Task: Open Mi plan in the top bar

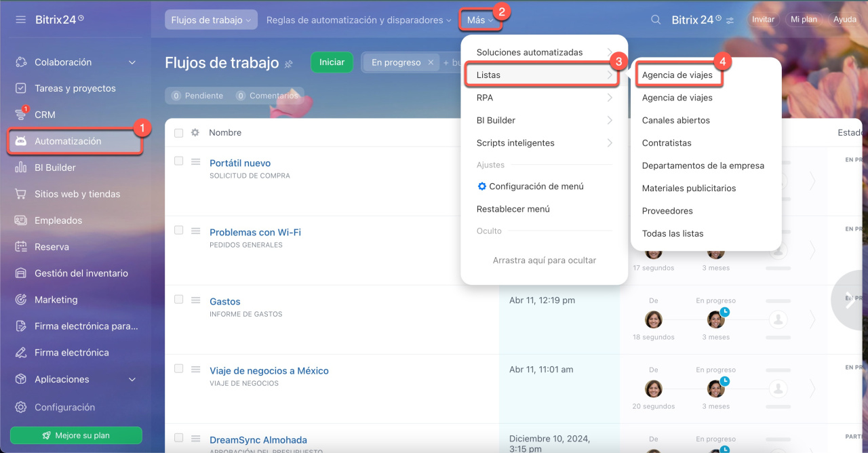Action: pyautogui.click(x=804, y=20)
